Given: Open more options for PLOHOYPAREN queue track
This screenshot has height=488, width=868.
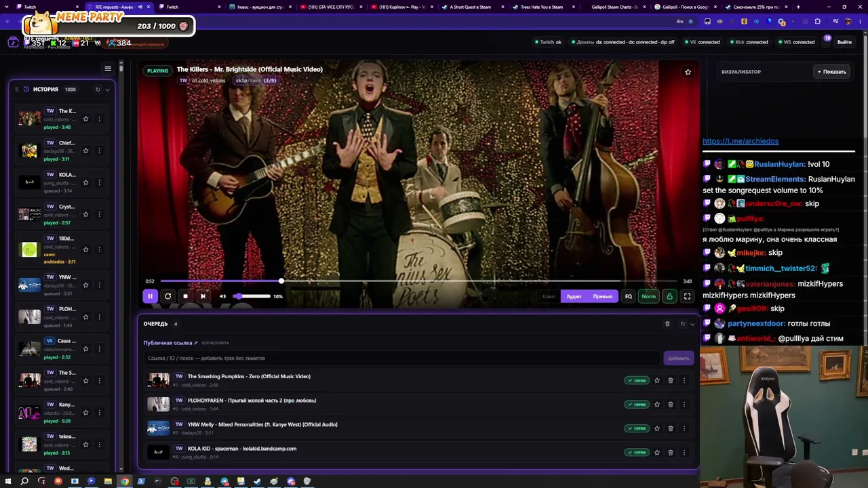Looking at the screenshot, I should click(684, 405).
